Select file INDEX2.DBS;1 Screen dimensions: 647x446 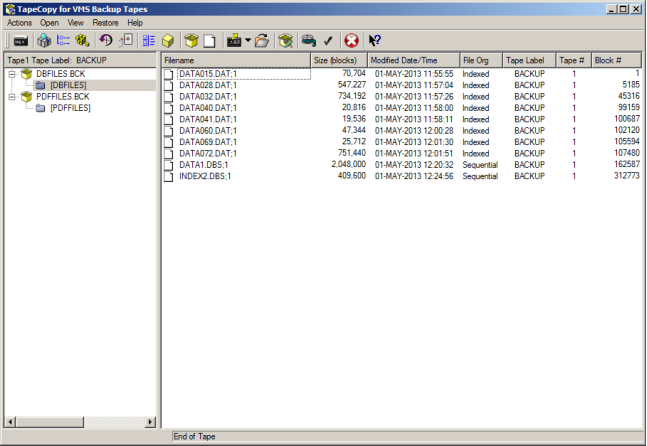pyautogui.click(x=205, y=176)
